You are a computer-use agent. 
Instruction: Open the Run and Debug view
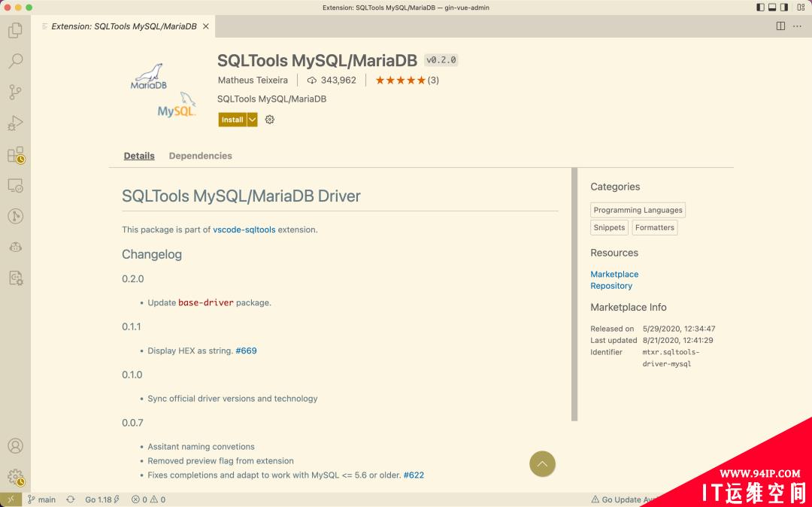(15, 123)
